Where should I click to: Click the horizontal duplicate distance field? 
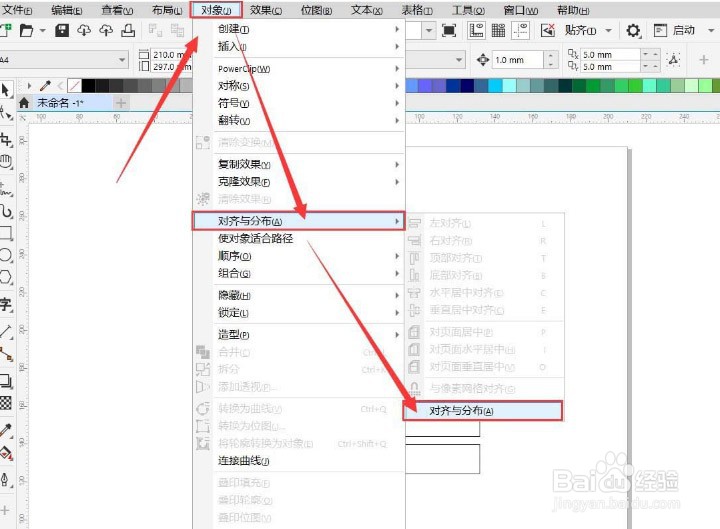coord(610,55)
